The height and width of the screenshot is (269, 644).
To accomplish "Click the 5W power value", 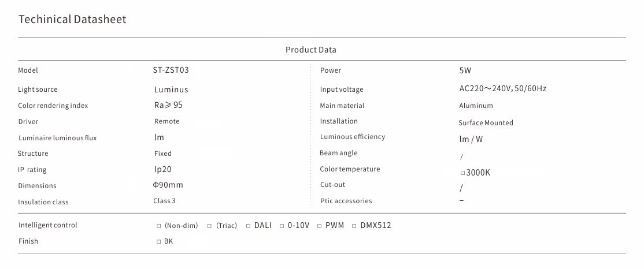I will (465, 71).
